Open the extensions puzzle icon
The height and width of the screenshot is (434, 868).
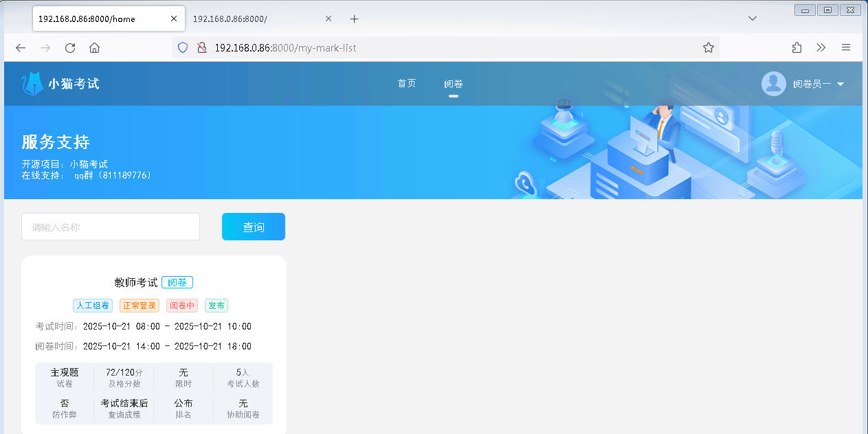pyautogui.click(x=797, y=47)
